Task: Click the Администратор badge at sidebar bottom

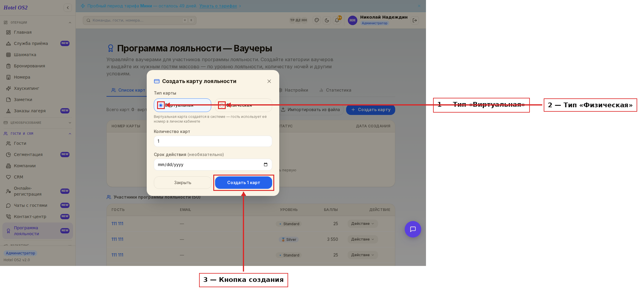Action: click(20, 253)
